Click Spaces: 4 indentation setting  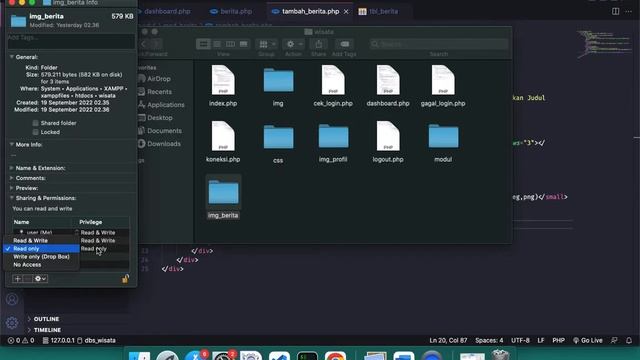pyautogui.click(x=489, y=340)
